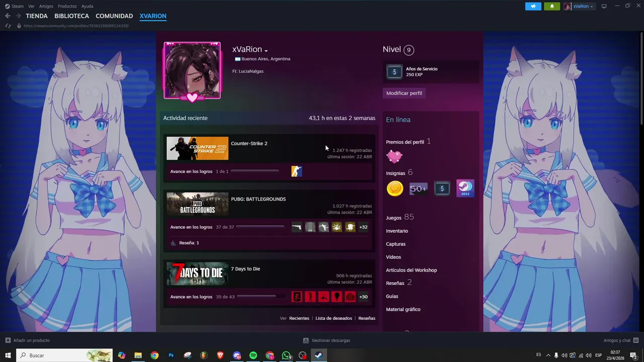Open Reseñas link under recent games
This screenshot has width=644, height=362.
367,318
